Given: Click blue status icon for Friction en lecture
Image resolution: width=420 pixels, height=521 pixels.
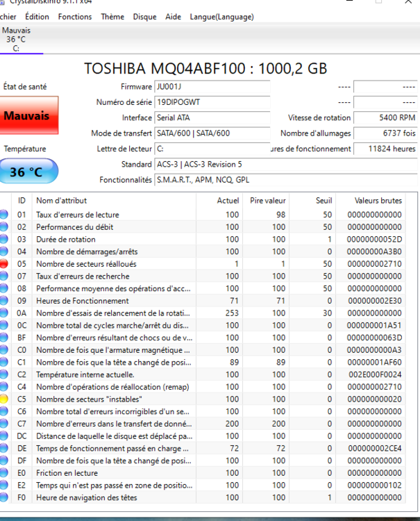Looking at the screenshot, I should (x=4, y=473).
